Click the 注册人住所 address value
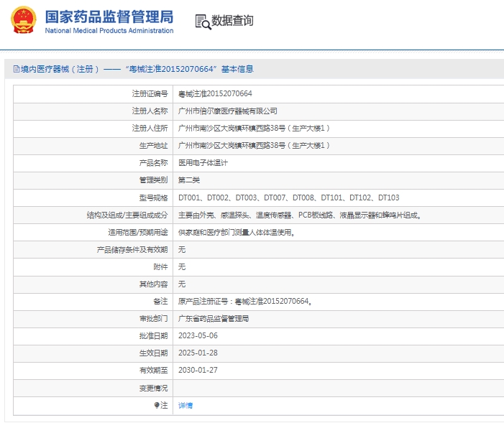The image size is (504, 423). pos(254,129)
